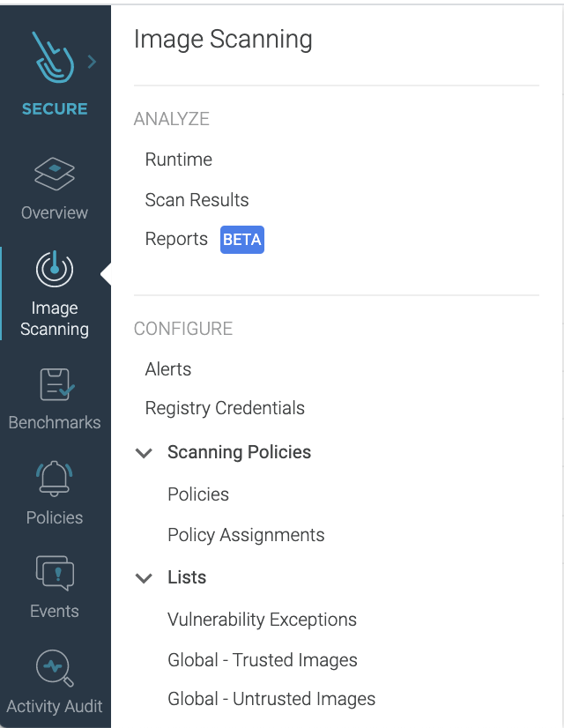Open the Scan Results menu item
Screen dimensions: 564x728
click(197, 200)
